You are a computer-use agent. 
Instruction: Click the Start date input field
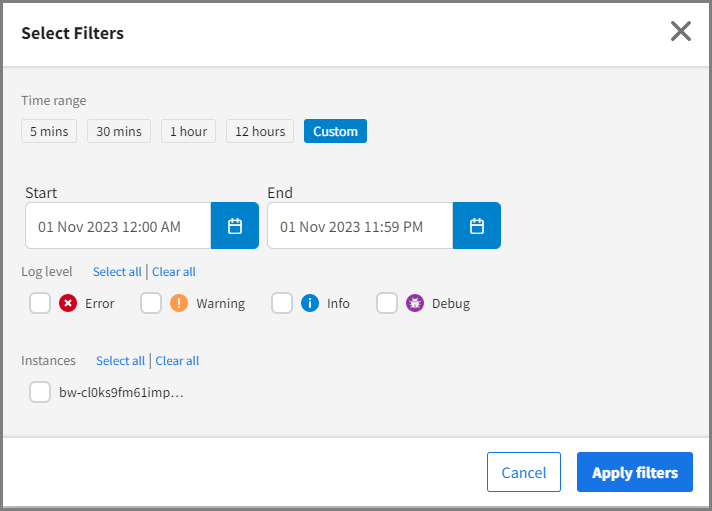[118, 226]
